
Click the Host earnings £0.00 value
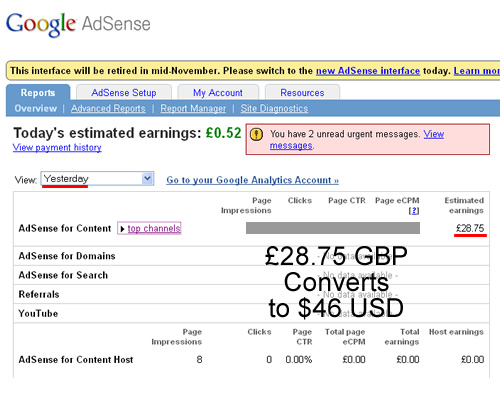[x=472, y=360]
